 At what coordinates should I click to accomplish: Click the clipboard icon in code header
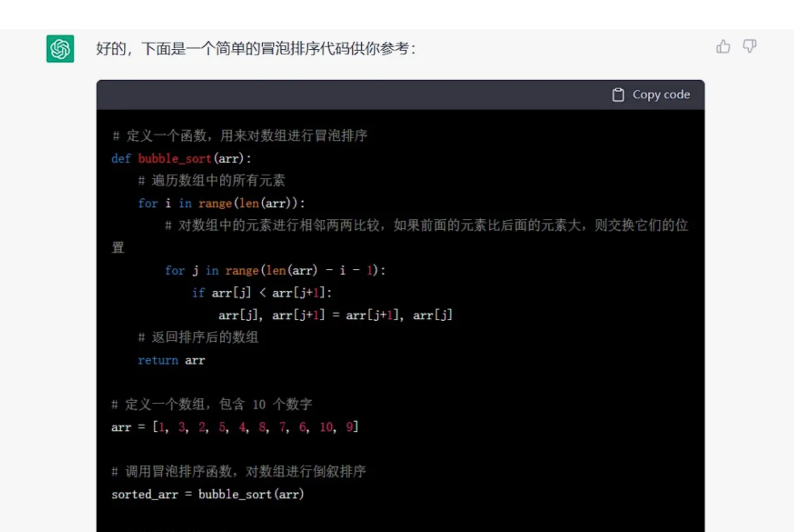click(618, 94)
